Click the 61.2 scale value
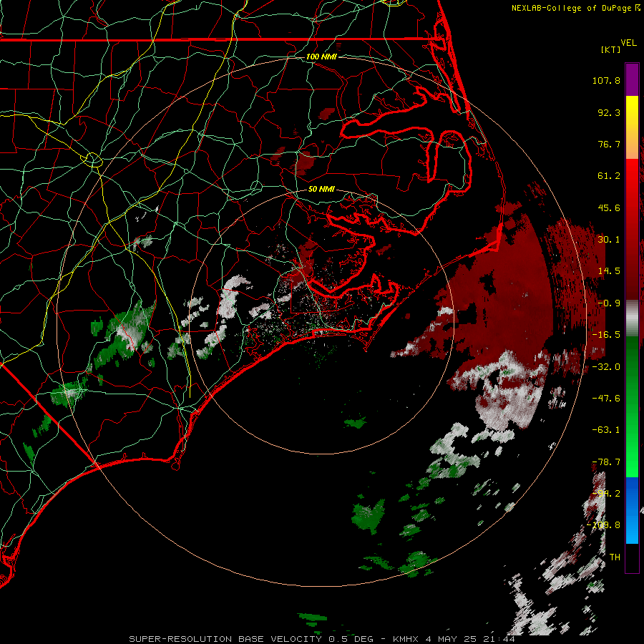Screen dimensions: 644x644 [x=609, y=176]
